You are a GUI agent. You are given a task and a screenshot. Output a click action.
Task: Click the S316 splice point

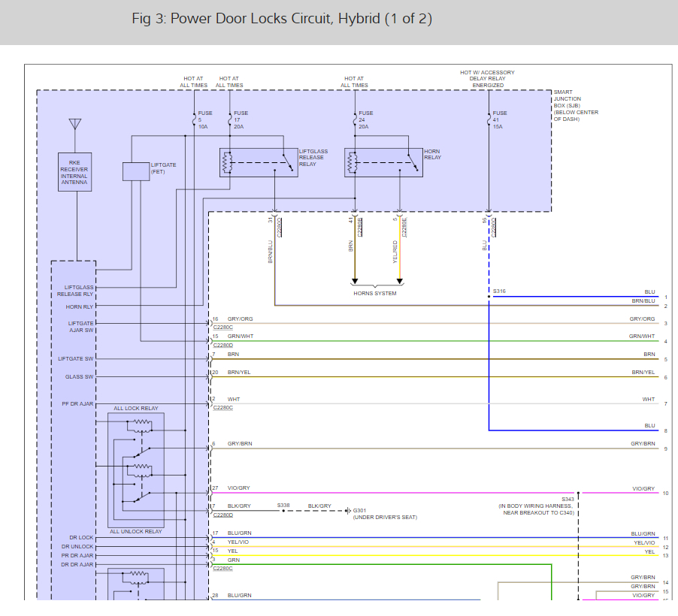click(x=489, y=297)
